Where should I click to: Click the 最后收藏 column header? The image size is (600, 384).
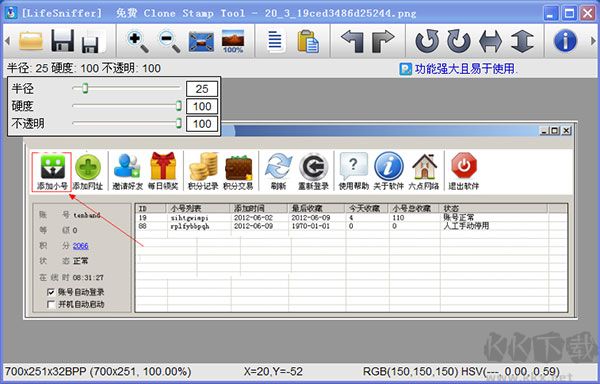point(317,208)
